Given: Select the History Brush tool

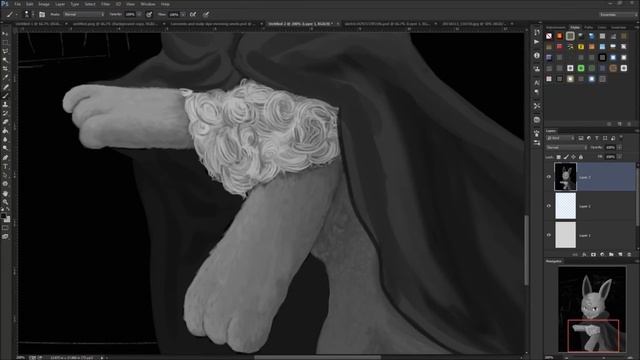Looking at the screenshot, I should click(5, 113).
